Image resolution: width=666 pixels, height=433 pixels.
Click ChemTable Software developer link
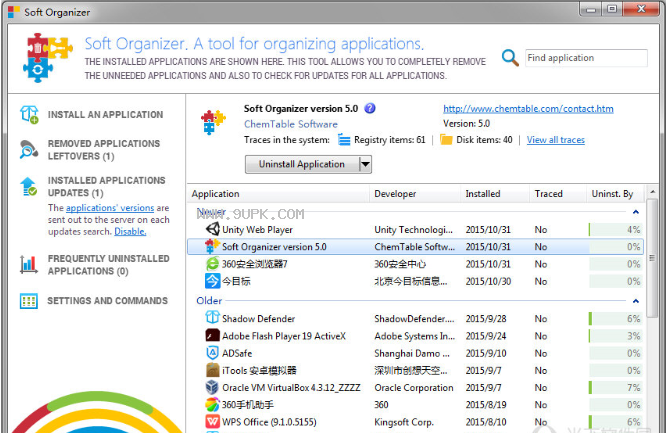click(x=291, y=124)
